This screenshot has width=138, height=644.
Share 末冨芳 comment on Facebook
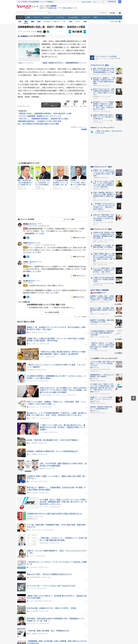pos(28,257)
